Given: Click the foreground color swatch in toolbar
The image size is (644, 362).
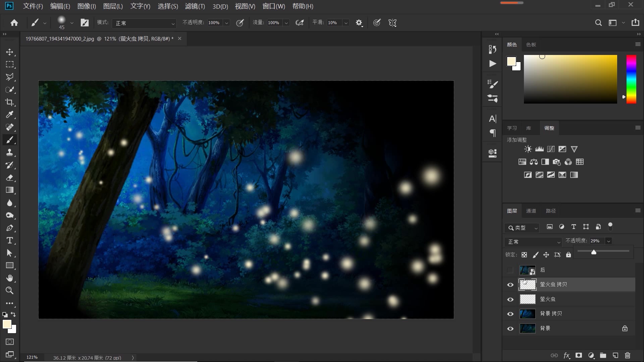Looking at the screenshot, I should (x=6, y=324).
